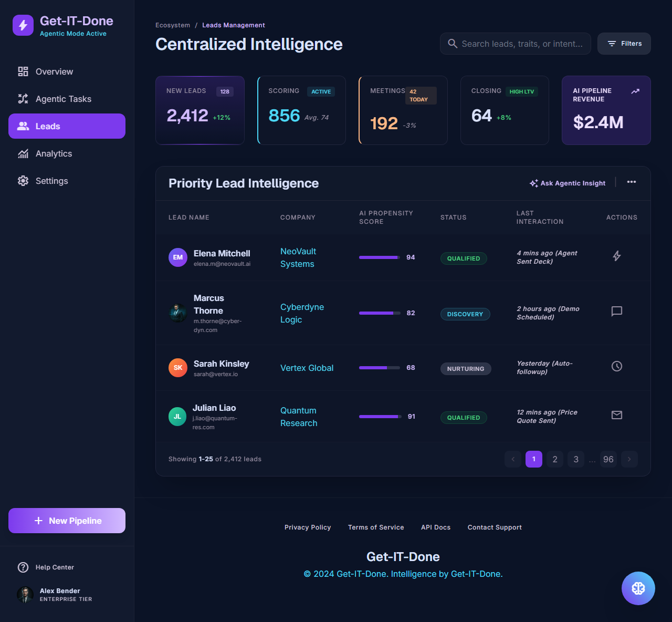Click the Analytics chart icon in sidebar

[23, 153]
